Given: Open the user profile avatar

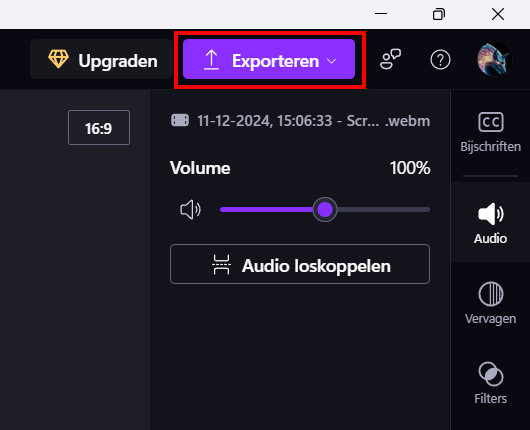Looking at the screenshot, I should 494,59.
